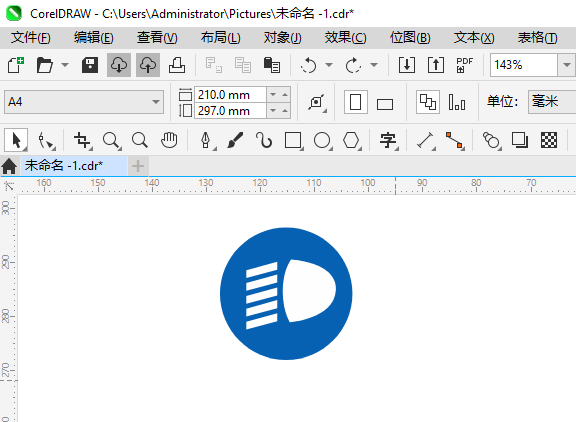Select the Connector tool
Image resolution: width=576 pixels, height=422 pixels.
pyautogui.click(x=455, y=140)
